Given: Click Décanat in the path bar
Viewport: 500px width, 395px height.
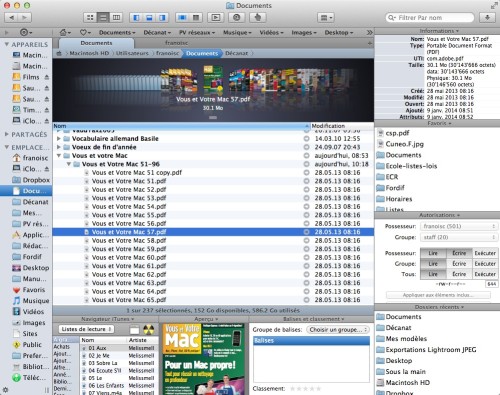Looking at the screenshot, I should click(236, 53).
